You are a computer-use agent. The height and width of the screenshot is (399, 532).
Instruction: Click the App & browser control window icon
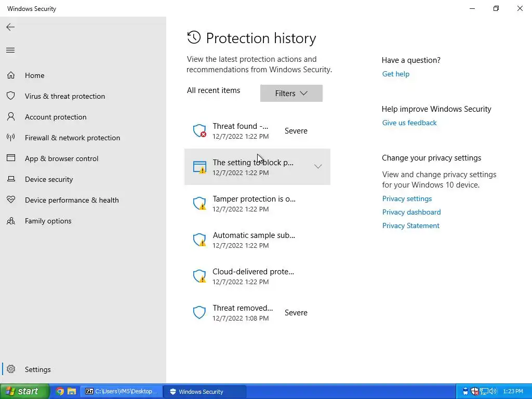click(11, 158)
